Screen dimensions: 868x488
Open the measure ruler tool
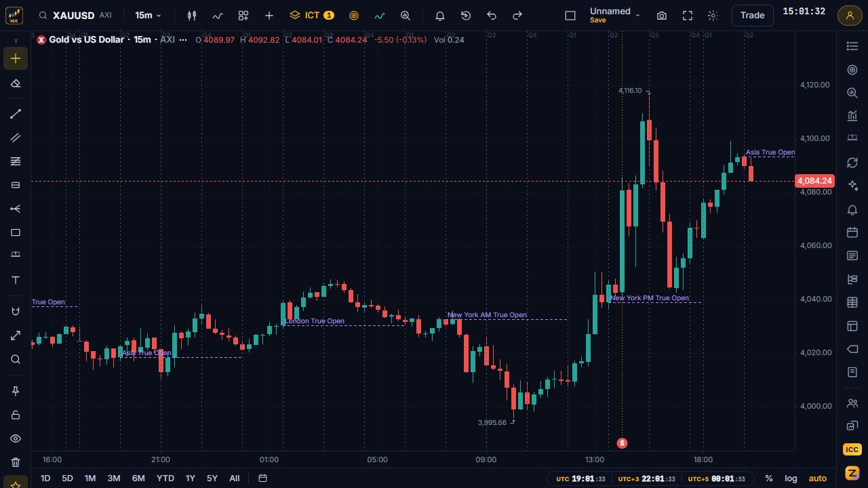pyautogui.click(x=16, y=335)
